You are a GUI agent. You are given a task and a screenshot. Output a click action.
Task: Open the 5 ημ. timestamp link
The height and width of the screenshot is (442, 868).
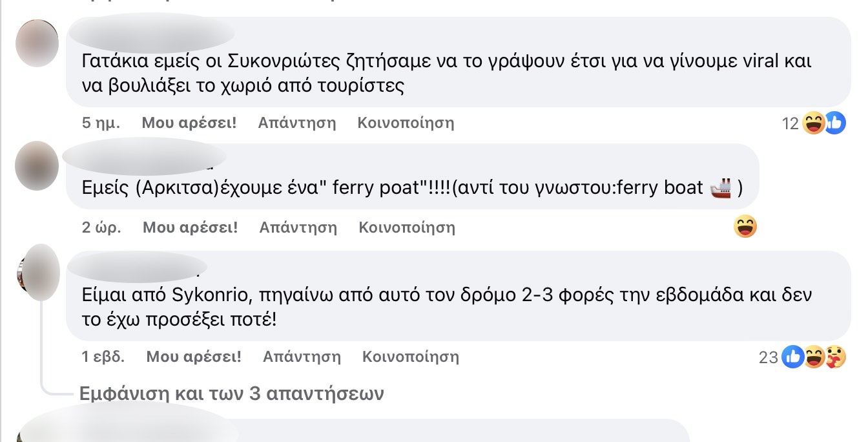click(x=101, y=123)
